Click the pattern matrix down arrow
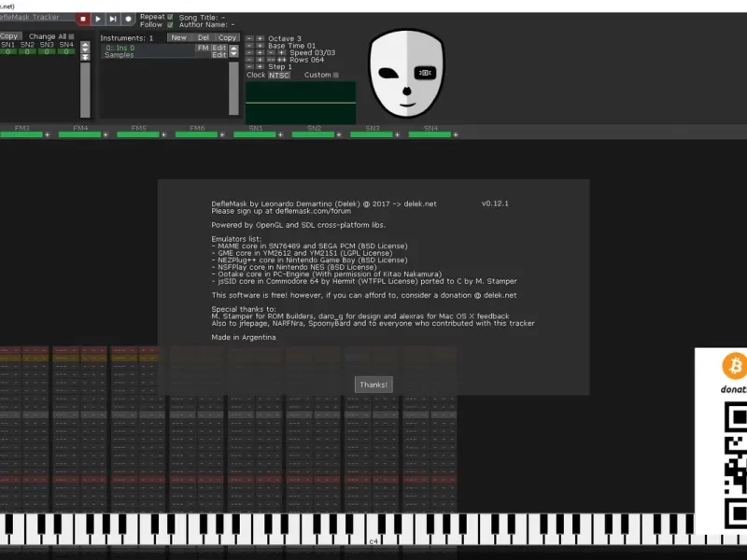Viewport: 747px width, 560px height. (85, 50)
